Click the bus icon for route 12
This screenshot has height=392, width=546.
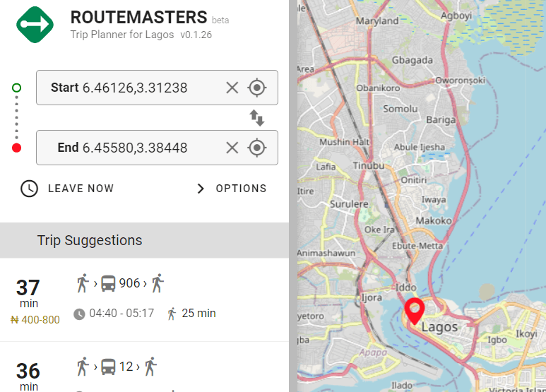click(108, 367)
